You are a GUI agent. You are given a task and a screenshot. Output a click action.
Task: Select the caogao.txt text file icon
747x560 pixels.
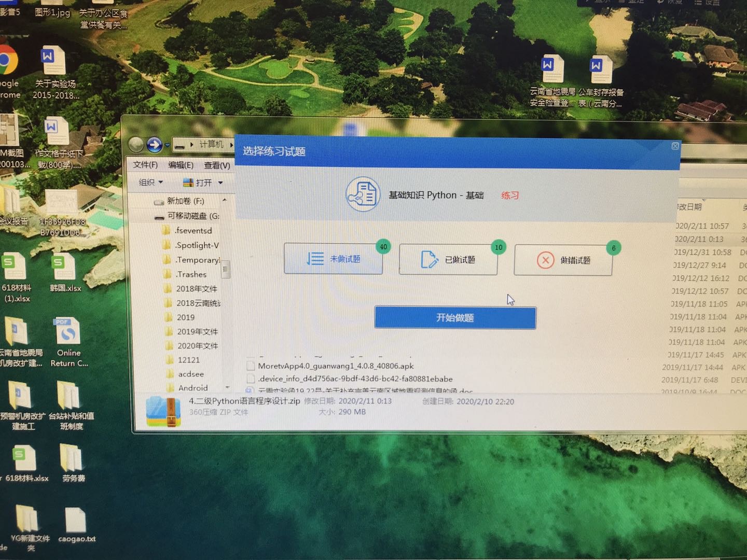click(x=75, y=520)
